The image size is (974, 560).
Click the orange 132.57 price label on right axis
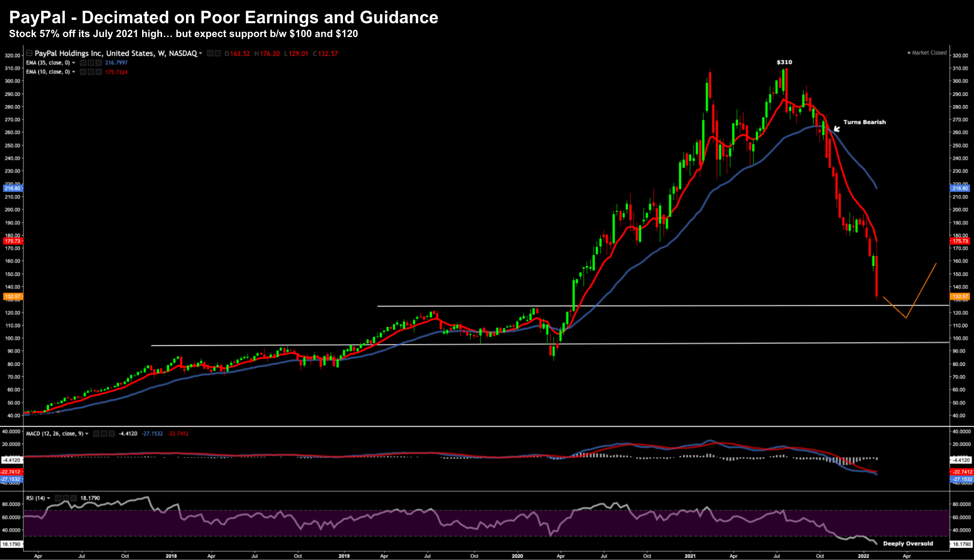coord(960,297)
